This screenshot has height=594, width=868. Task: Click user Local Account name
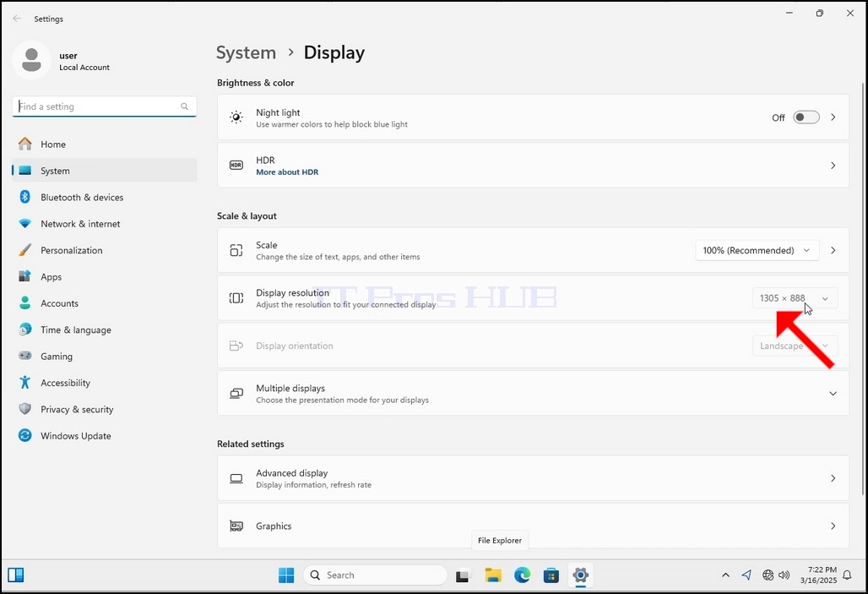[84, 61]
